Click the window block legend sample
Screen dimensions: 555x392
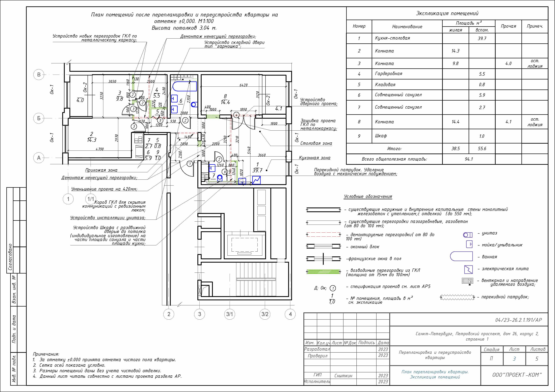coord(324,246)
